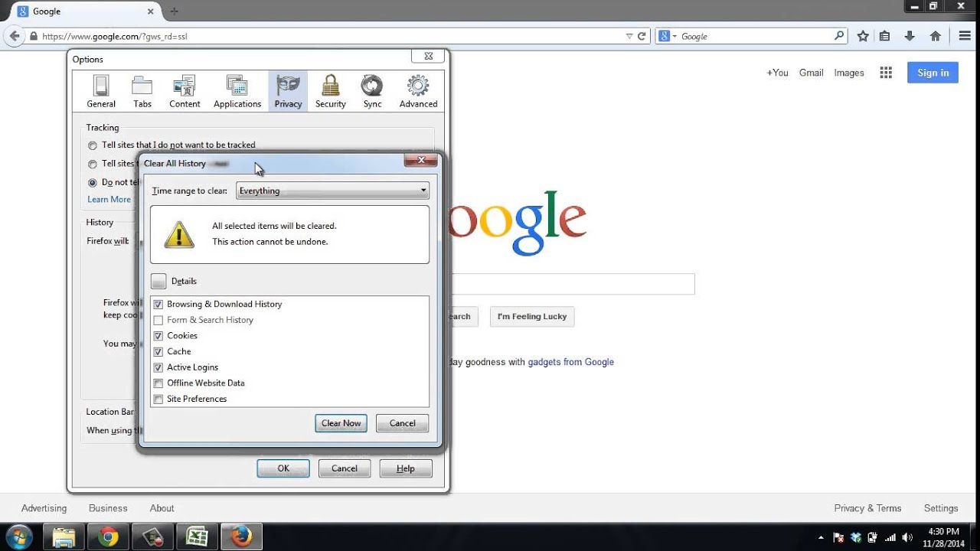This screenshot has height=551, width=980.
Task: Open the Advanced options panel
Action: point(418,92)
